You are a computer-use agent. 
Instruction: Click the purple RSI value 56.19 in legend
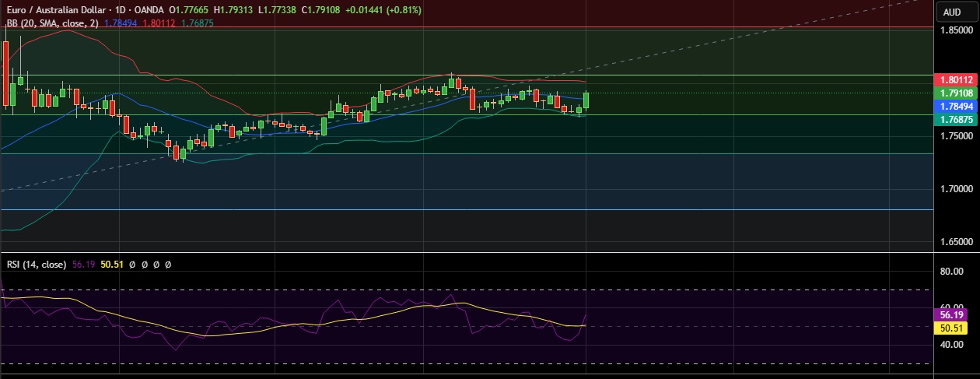(x=83, y=265)
